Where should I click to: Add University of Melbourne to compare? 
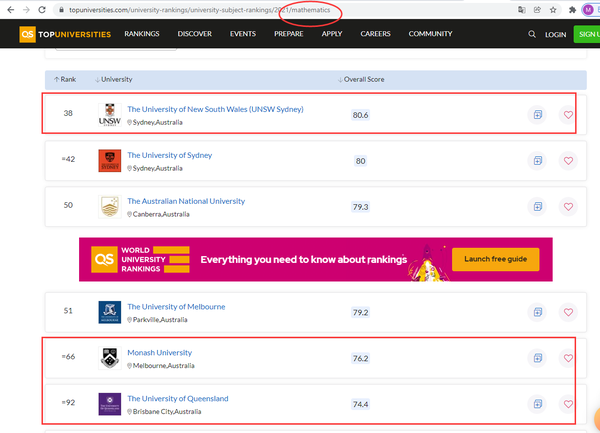click(538, 312)
